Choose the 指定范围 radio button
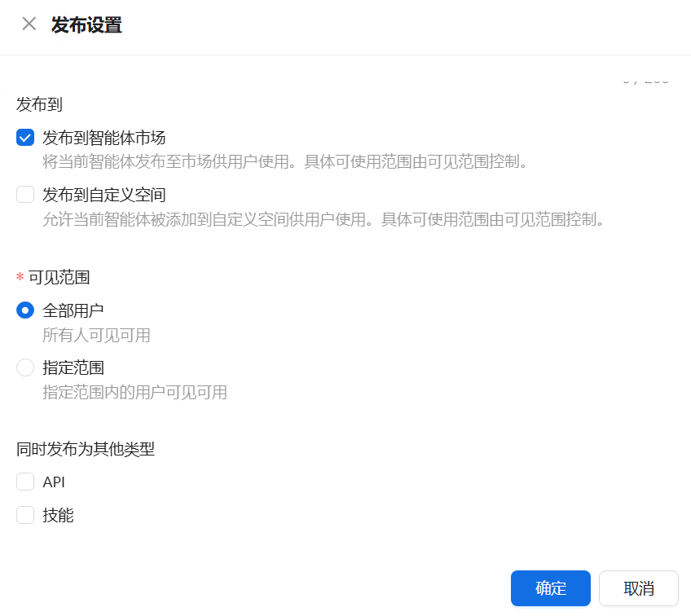The width and height of the screenshot is (691, 616). coord(25,367)
